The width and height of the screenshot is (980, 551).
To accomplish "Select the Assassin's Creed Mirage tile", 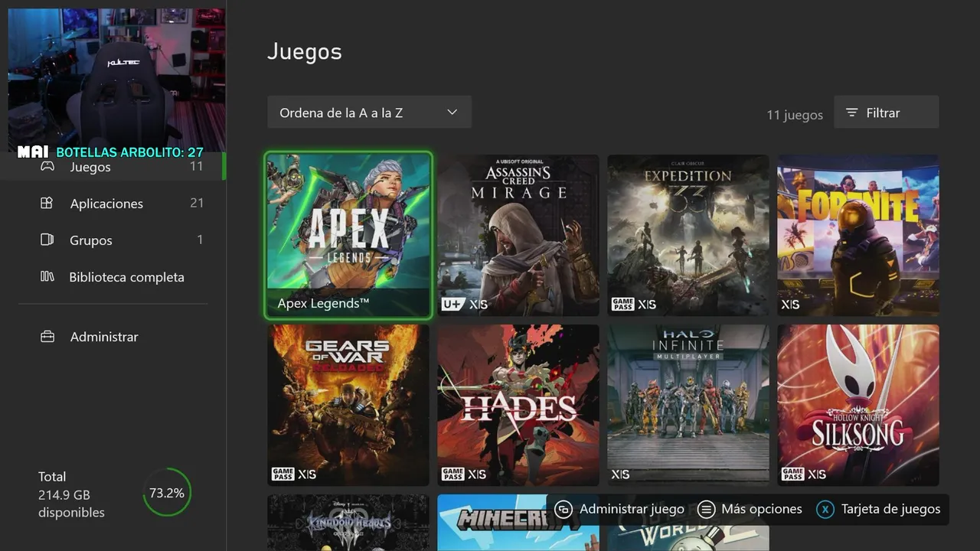I will [x=518, y=235].
